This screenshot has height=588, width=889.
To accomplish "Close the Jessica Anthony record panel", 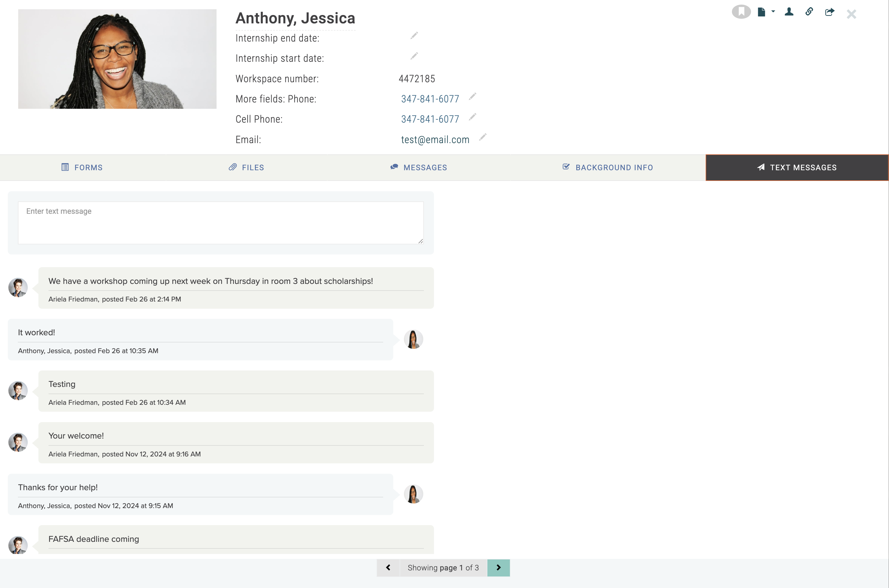I will pyautogui.click(x=851, y=14).
